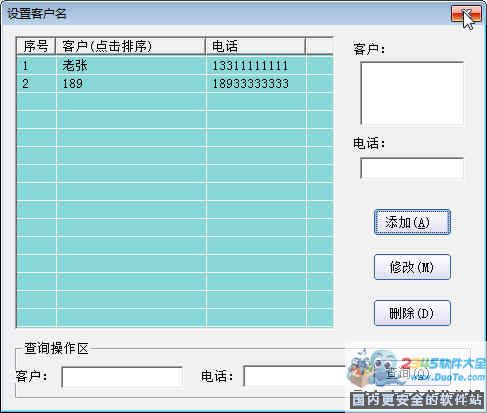Screen dimensions: 487x413
Task: Click sequence number 1 cell
Action: click(36, 65)
